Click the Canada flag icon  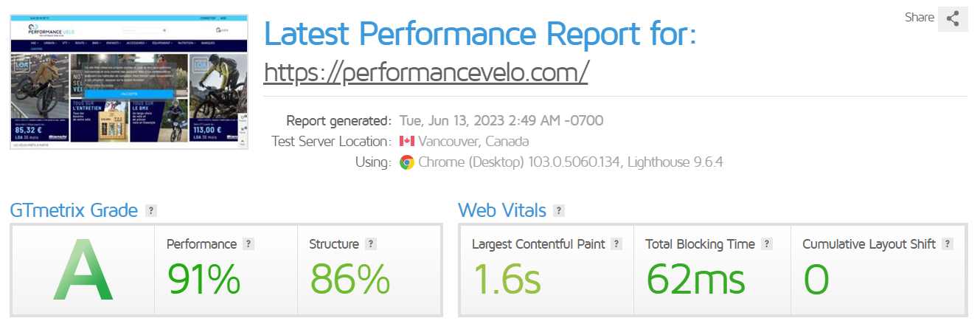tap(406, 141)
